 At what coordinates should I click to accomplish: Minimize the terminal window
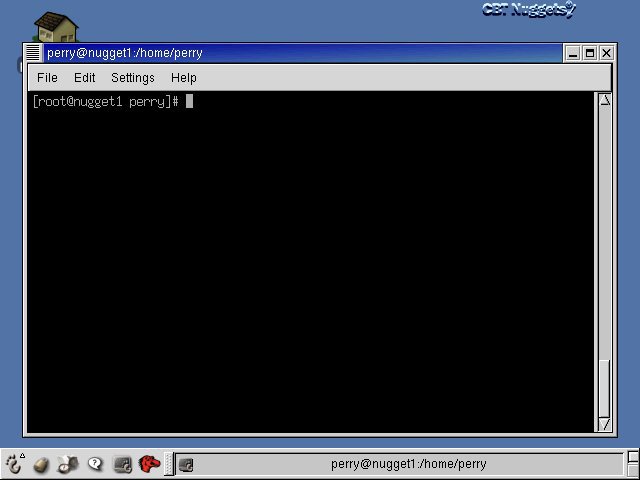(x=573, y=53)
